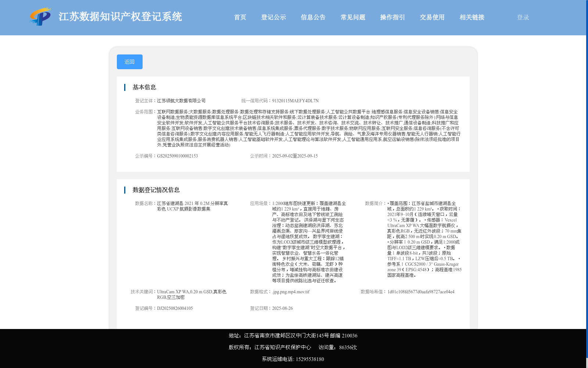Image resolution: width=588 pixels, height=368 pixels.
Task: Click the 数据登记情况信息 section header
Action: [156, 190]
